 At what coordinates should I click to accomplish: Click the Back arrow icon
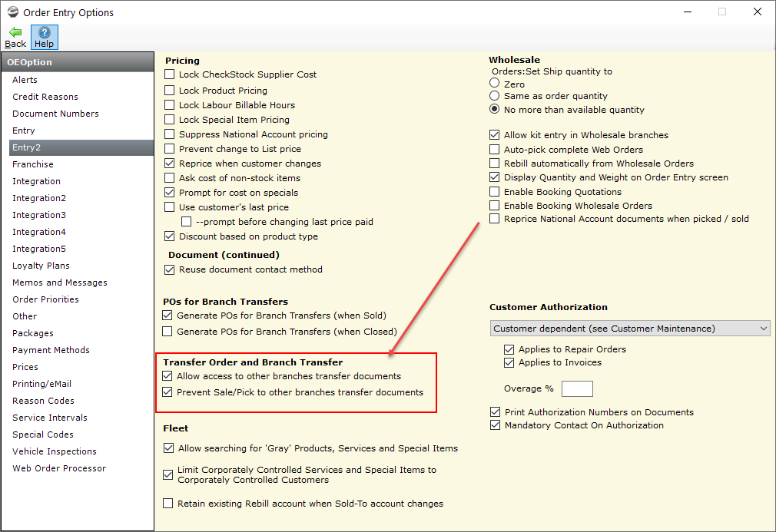15,33
